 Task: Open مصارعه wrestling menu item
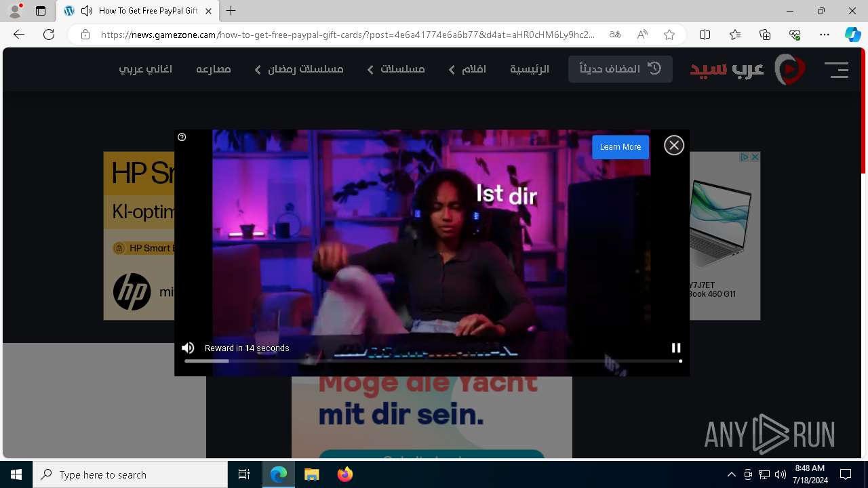pos(214,69)
